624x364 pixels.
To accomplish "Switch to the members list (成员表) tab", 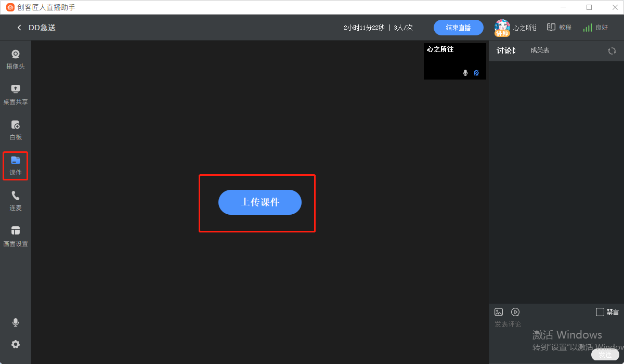I will (x=540, y=50).
